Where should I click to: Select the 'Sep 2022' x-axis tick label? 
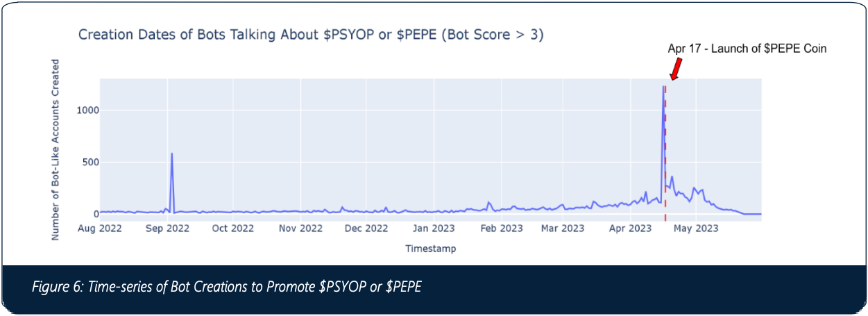167,228
